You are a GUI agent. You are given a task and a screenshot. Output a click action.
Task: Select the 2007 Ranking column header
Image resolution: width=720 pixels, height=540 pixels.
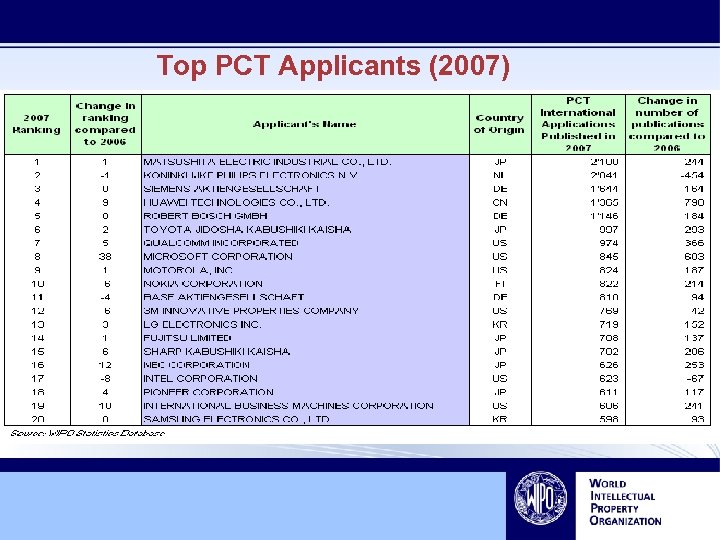[37, 124]
